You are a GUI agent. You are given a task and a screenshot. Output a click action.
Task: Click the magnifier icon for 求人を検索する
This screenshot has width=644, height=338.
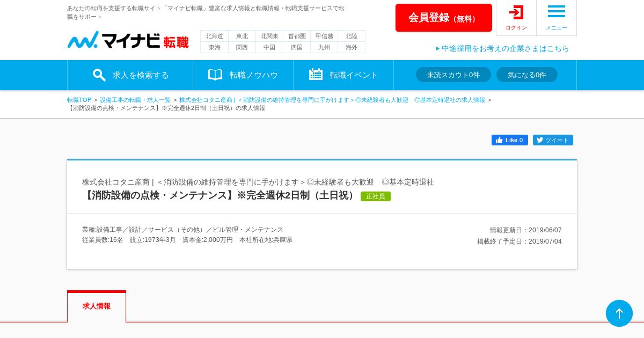(99, 75)
